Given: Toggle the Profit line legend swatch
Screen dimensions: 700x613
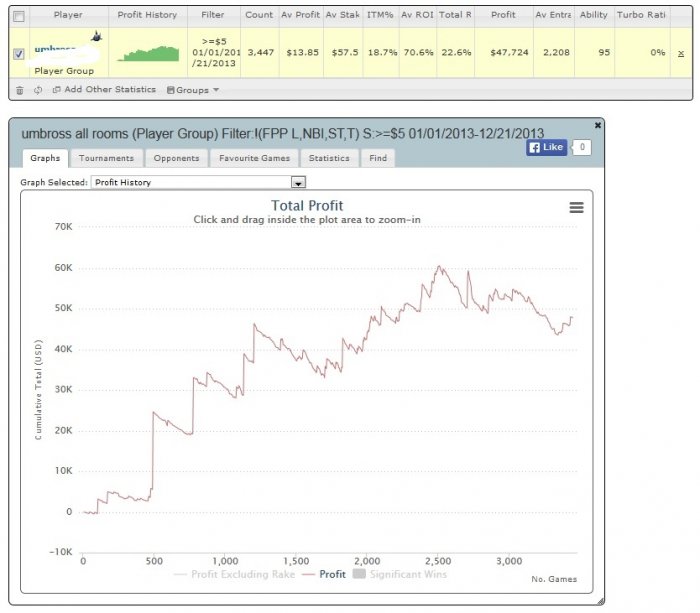Looking at the screenshot, I should pyautogui.click(x=308, y=575).
